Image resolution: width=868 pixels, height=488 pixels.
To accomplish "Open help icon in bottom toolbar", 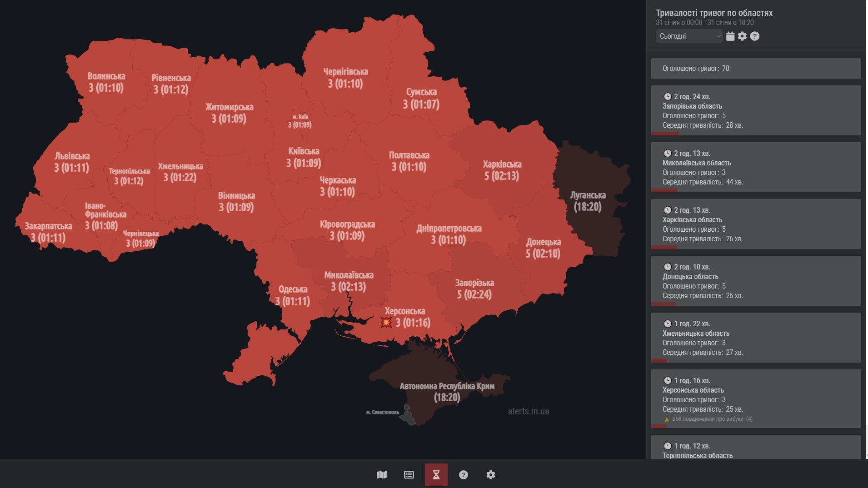I will 464,475.
